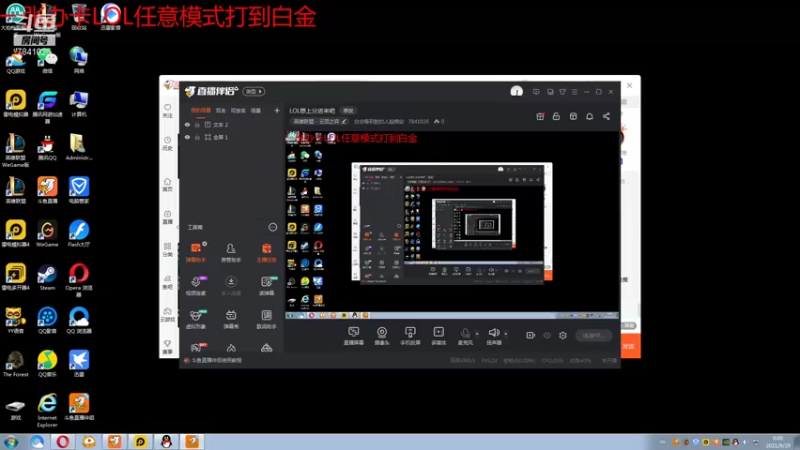Open 赛事 trophy icon in sidebar

click(x=167, y=347)
